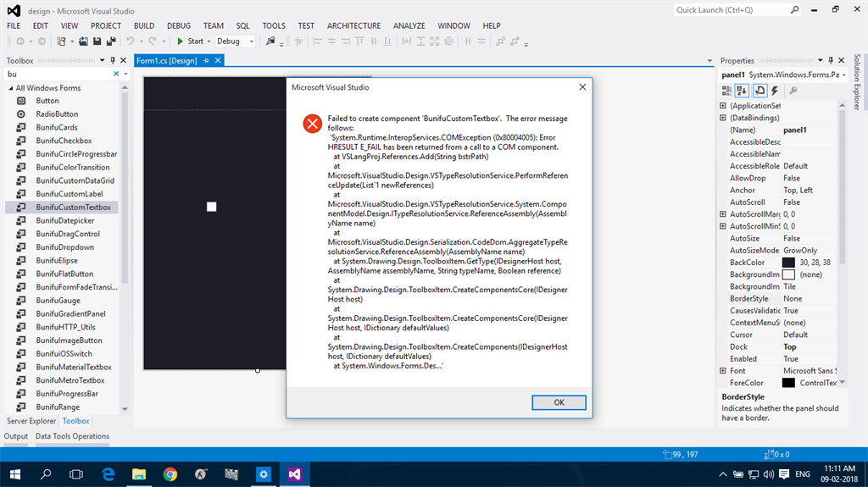Open Task View from the taskbar
Screen dimensions: 868x487
tap(76, 474)
